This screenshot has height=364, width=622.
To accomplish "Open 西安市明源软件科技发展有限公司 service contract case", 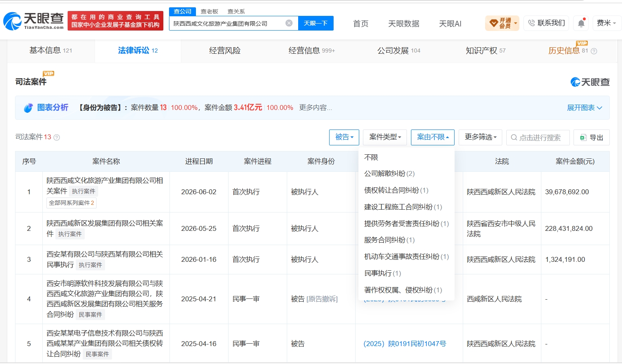I will [105, 299].
